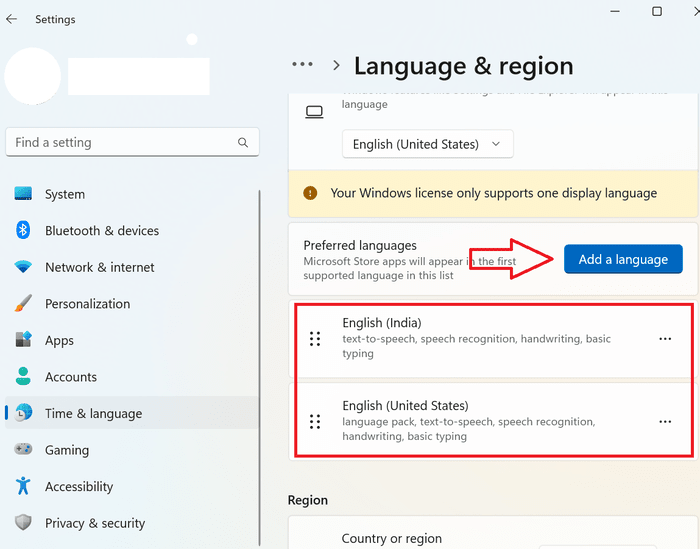Select the English (India) language row
This screenshot has height=549, width=700.
coord(493,339)
